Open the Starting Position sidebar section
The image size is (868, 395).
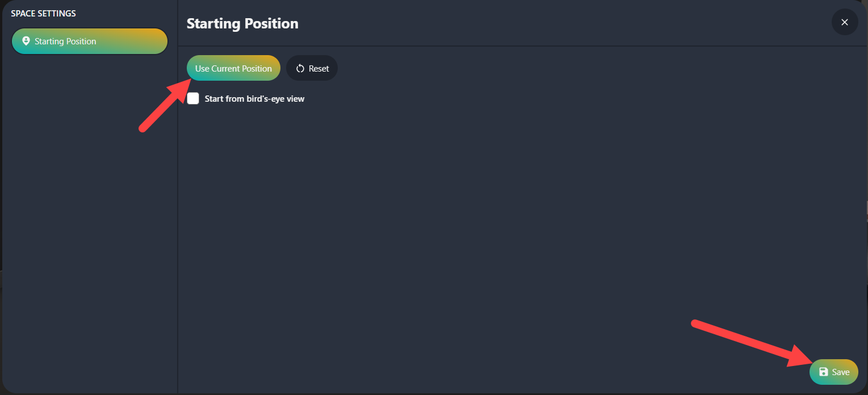[x=90, y=41]
